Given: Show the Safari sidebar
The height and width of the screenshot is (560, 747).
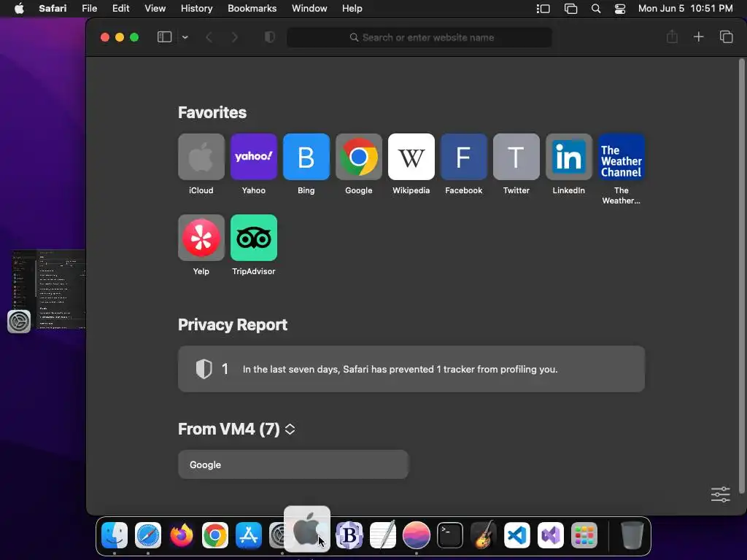Looking at the screenshot, I should [164, 37].
